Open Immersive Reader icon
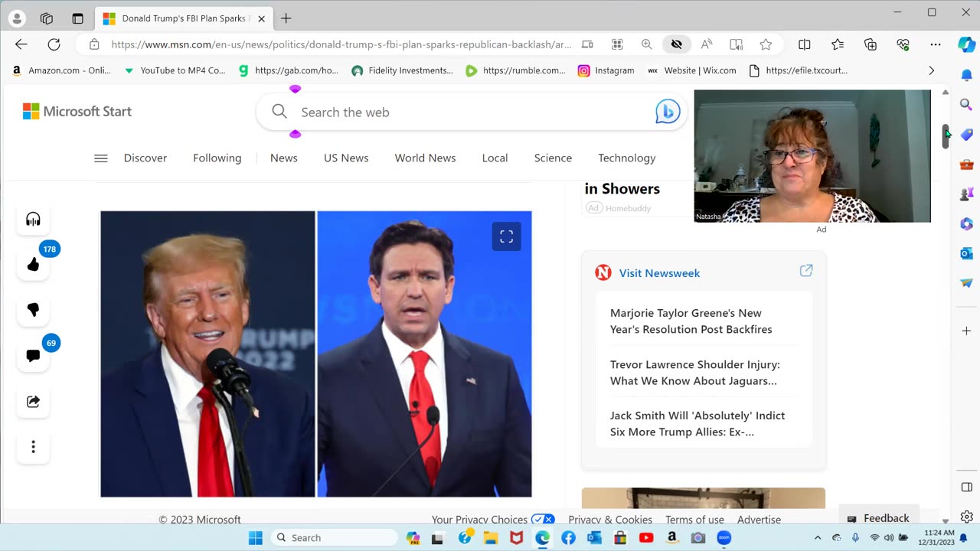980x551 pixels. (736, 44)
